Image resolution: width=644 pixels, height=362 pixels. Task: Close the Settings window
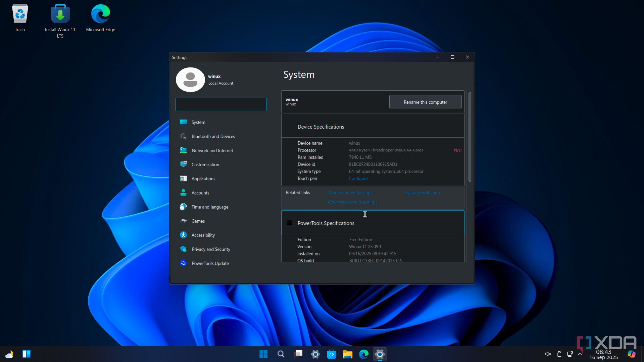point(467,57)
